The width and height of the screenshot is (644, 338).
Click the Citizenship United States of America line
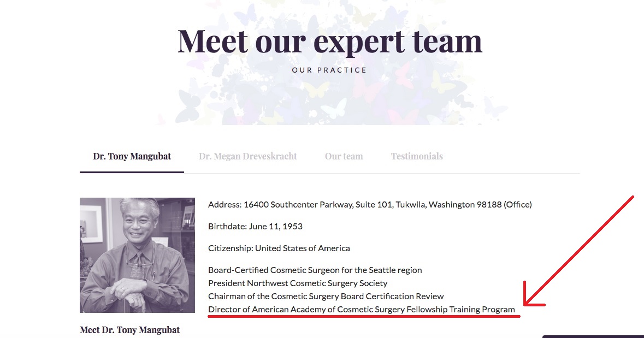coord(279,248)
